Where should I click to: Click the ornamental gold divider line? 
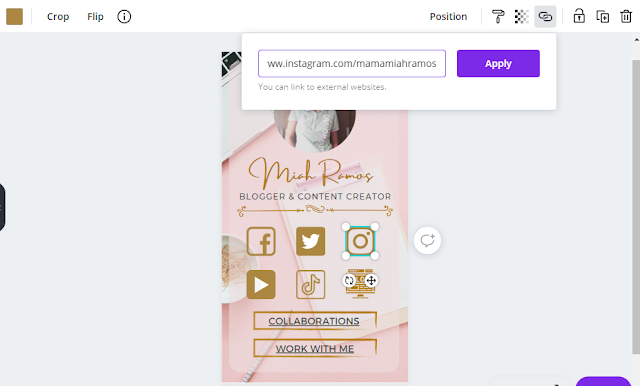click(315, 211)
